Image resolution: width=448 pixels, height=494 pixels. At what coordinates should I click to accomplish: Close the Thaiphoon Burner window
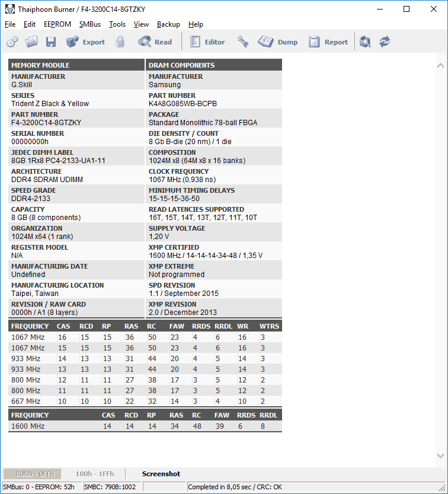(434, 9)
